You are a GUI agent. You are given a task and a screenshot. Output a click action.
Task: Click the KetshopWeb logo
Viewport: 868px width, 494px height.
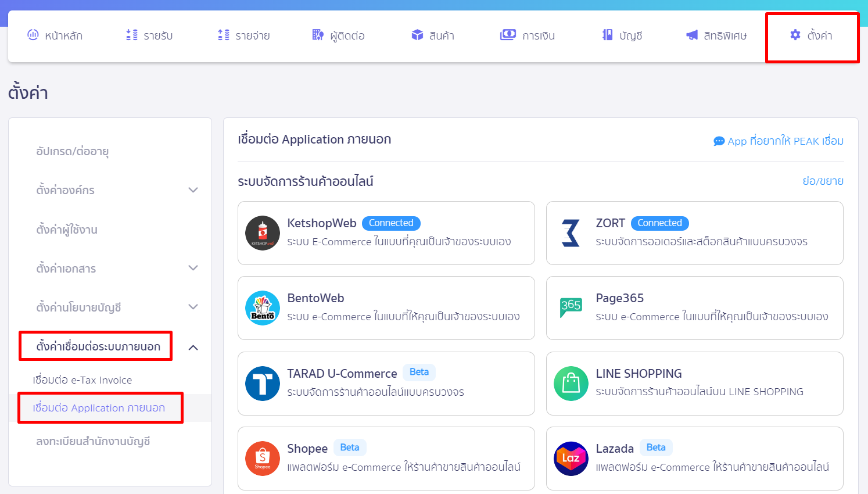(263, 233)
